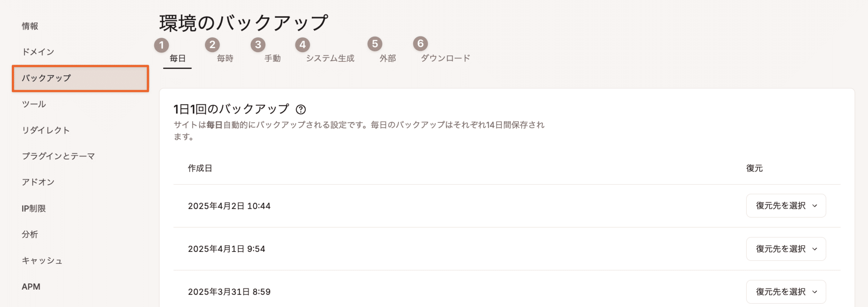
Task: Navigate to 分析 in sidebar
Action: 30,235
